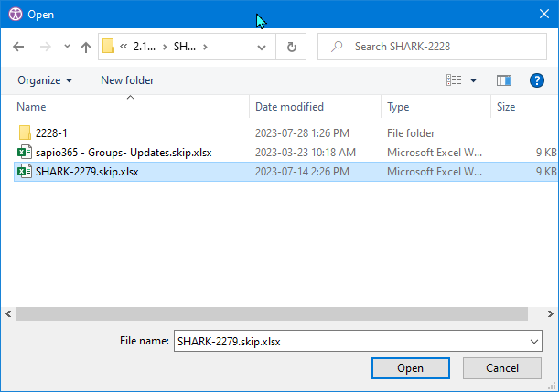Viewport: 559px width, 392px height.
Task: Sort files by the Type column
Action: point(398,107)
